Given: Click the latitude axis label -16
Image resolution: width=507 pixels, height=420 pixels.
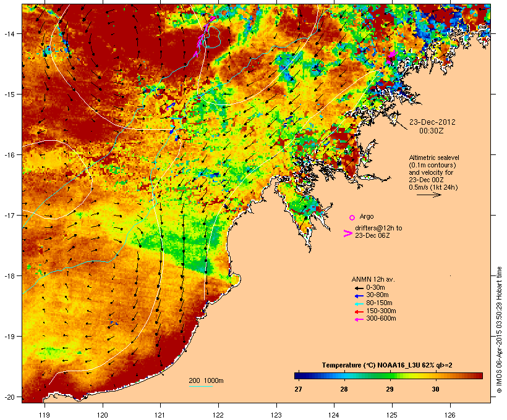Looking at the screenshot, I should click(9, 155).
